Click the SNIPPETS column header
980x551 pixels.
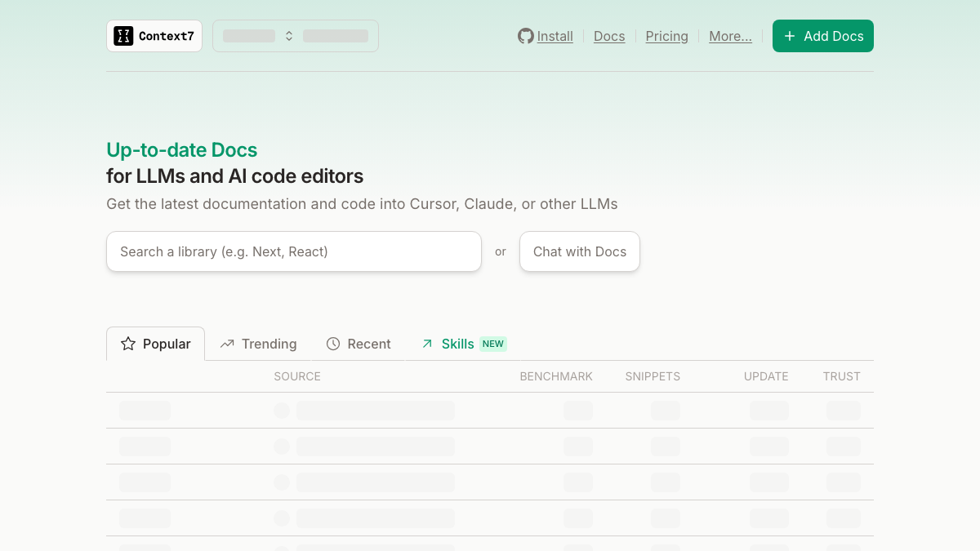(653, 376)
